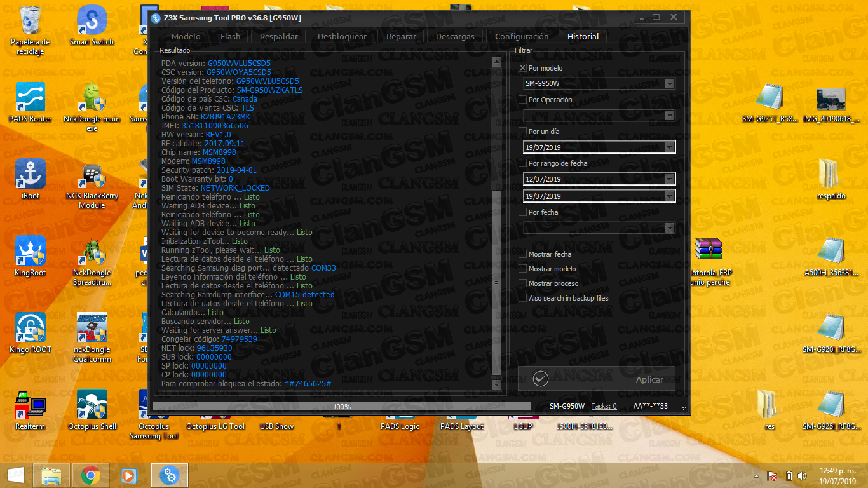Open the Action Center flag tray icon
The height and width of the screenshot is (488, 868).
click(773, 475)
